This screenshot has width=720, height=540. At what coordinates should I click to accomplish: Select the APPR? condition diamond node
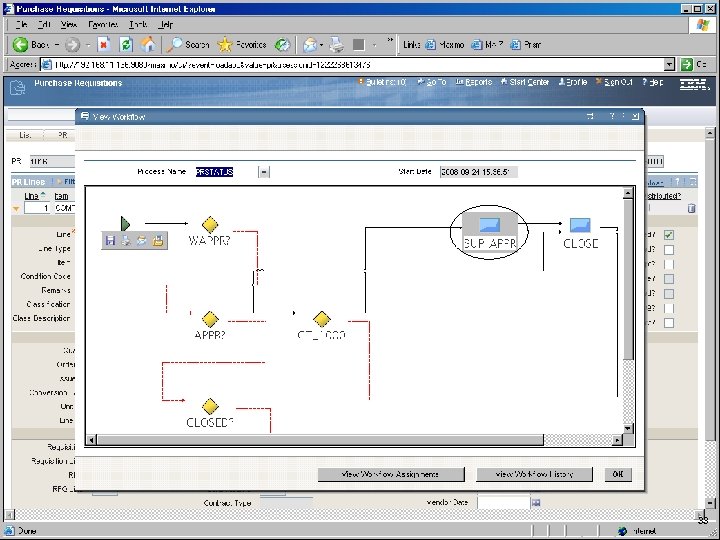pyautogui.click(x=210, y=319)
